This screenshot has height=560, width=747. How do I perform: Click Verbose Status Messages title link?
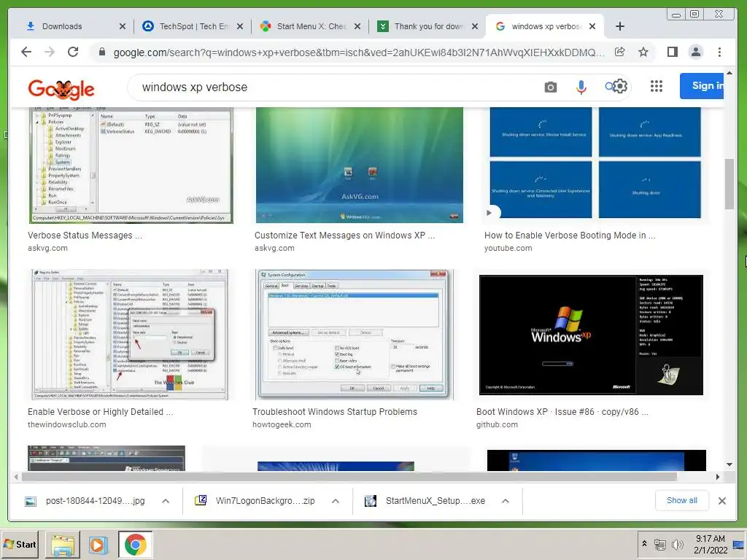pyautogui.click(x=85, y=236)
